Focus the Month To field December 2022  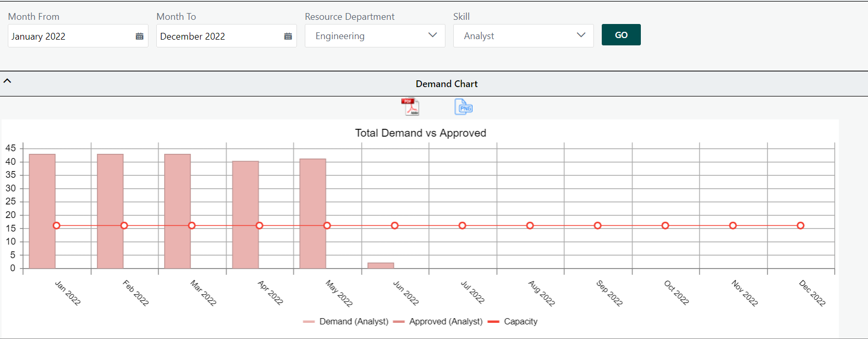click(227, 36)
